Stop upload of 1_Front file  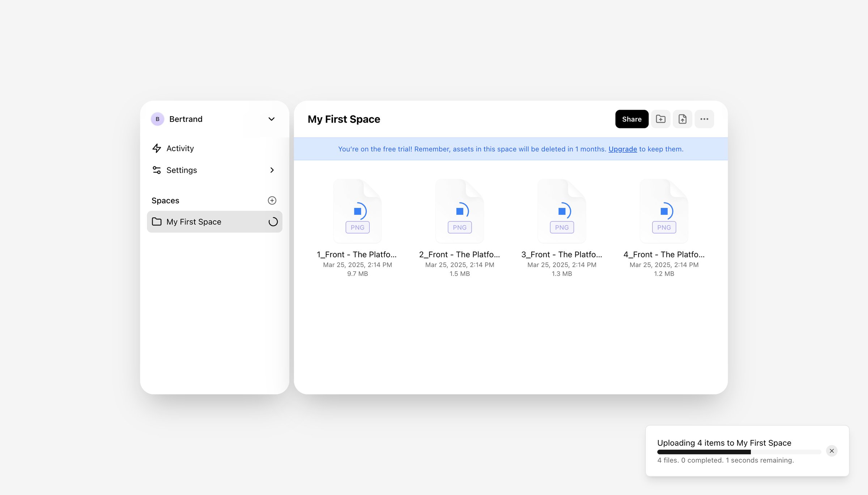[358, 211]
